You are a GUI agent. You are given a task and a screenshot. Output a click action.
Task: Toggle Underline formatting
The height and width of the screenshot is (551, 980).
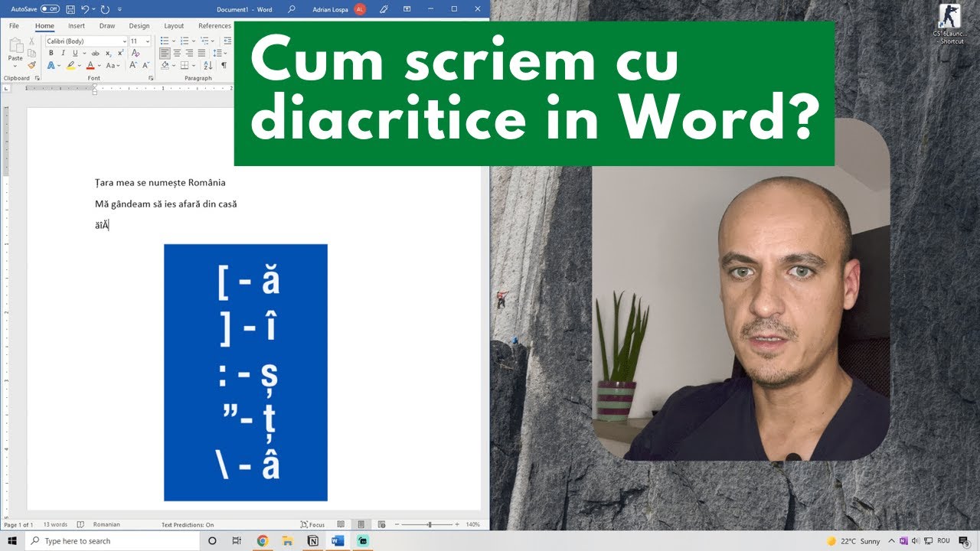click(x=75, y=53)
